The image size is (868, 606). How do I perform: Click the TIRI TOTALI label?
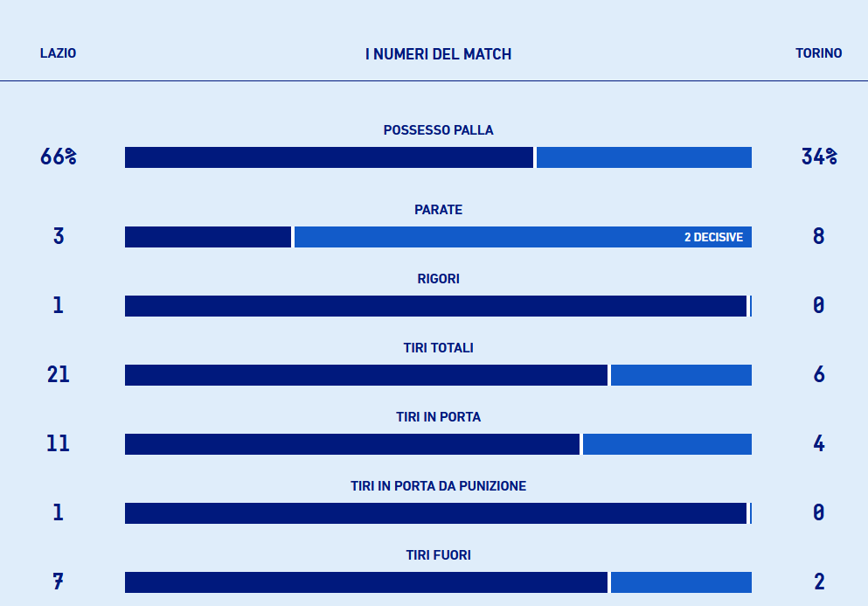tap(438, 348)
